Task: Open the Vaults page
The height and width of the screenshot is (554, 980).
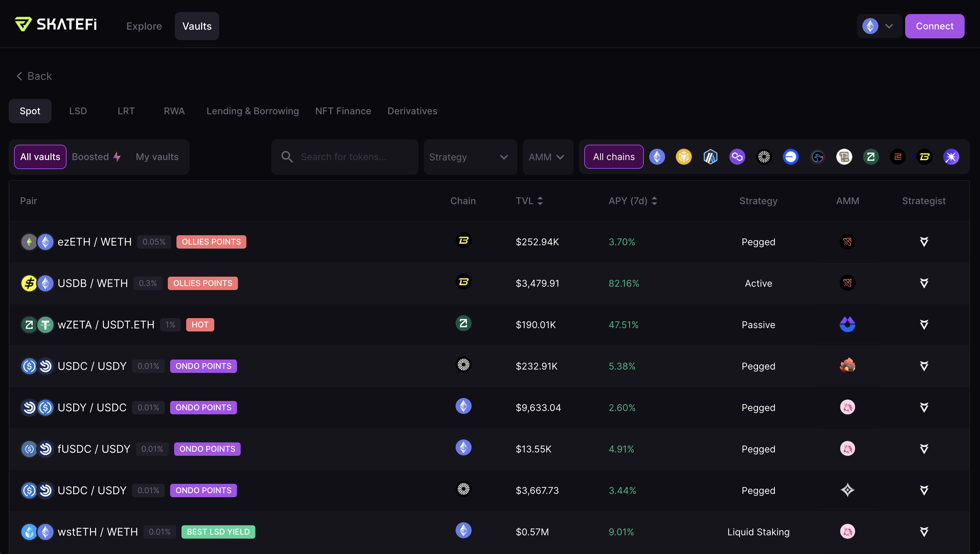Action: tap(197, 26)
